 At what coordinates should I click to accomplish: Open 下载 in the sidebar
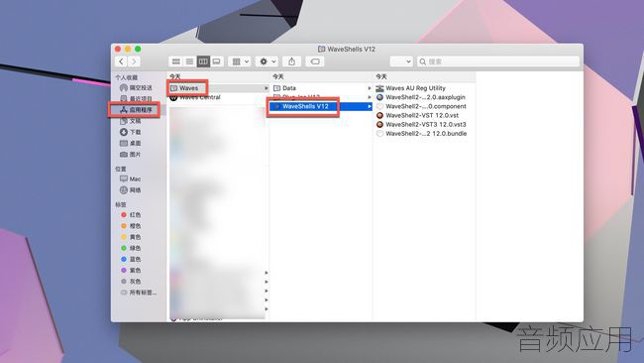point(131,132)
